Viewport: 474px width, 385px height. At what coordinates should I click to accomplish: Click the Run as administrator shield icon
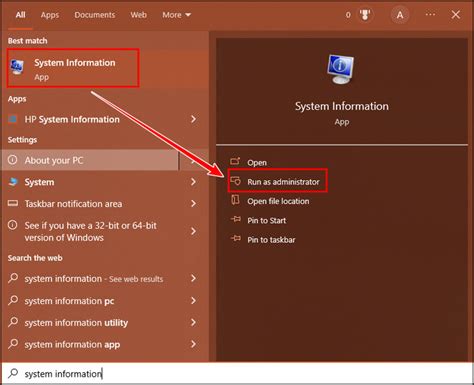(235, 181)
